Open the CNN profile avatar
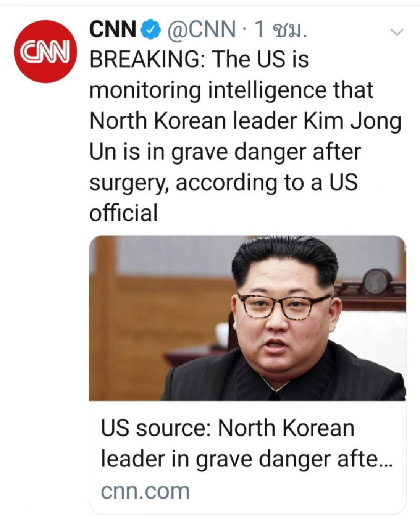 45,52
